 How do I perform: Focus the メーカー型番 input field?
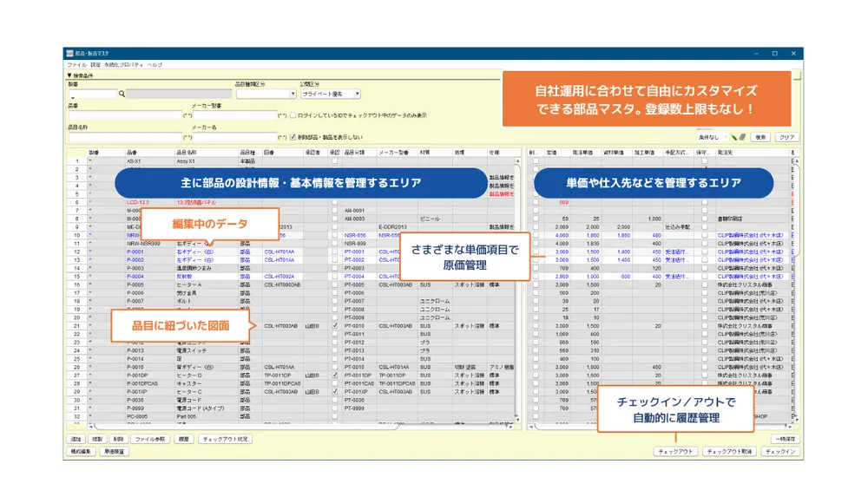[x=234, y=115]
